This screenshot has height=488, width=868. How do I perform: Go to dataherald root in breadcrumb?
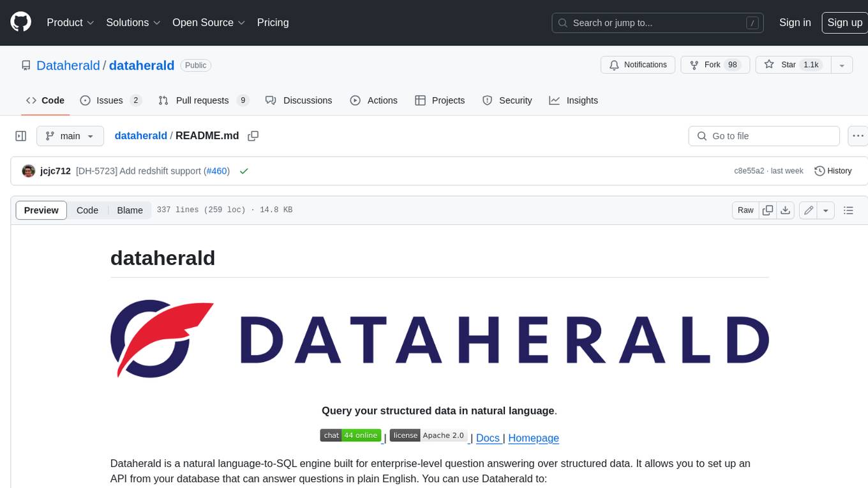click(140, 136)
